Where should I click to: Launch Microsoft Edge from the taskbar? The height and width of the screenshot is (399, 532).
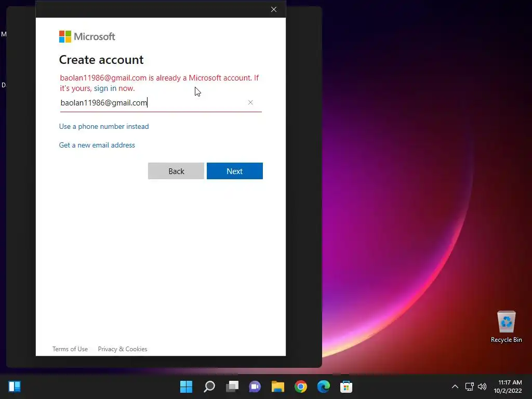click(323, 387)
